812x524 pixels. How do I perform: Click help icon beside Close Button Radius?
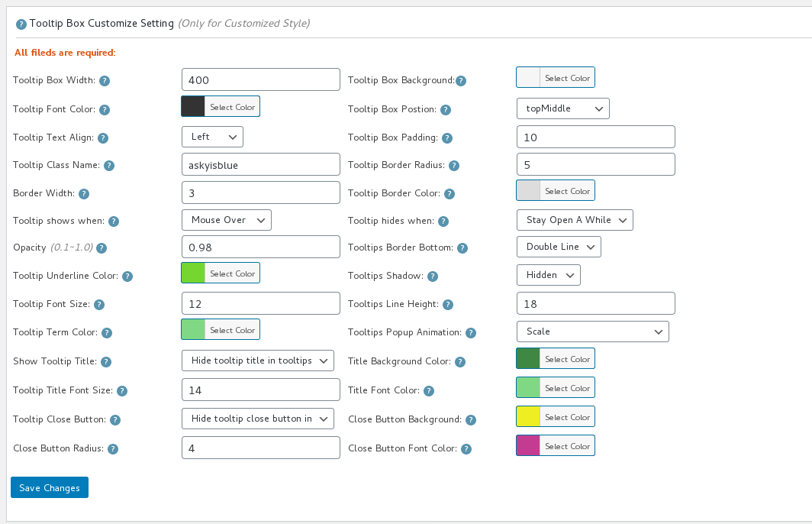point(112,449)
